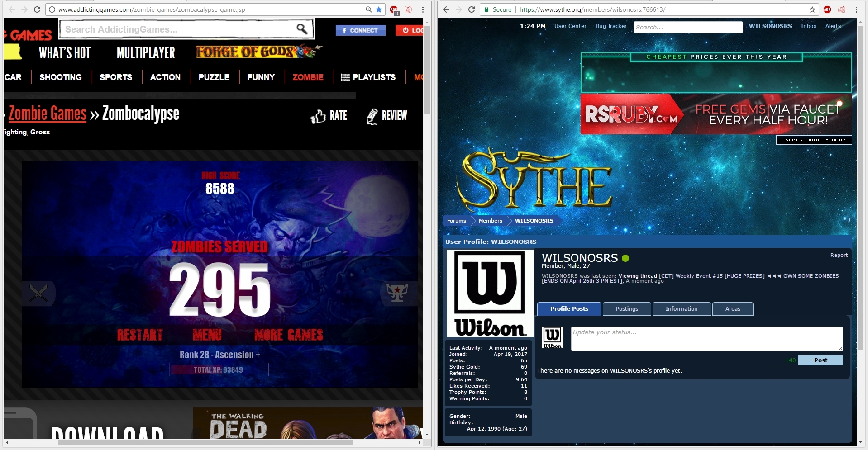The width and height of the screenshot is (868, 450).
Task: Select the SPORTS category
Action: (116, 77)
